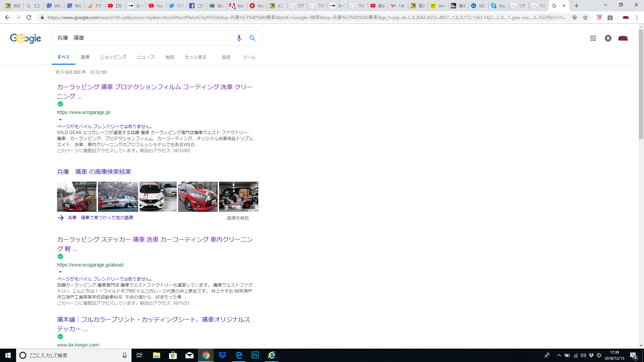
Task: Switch to 画像 images tab
Action: pos(85,57)
